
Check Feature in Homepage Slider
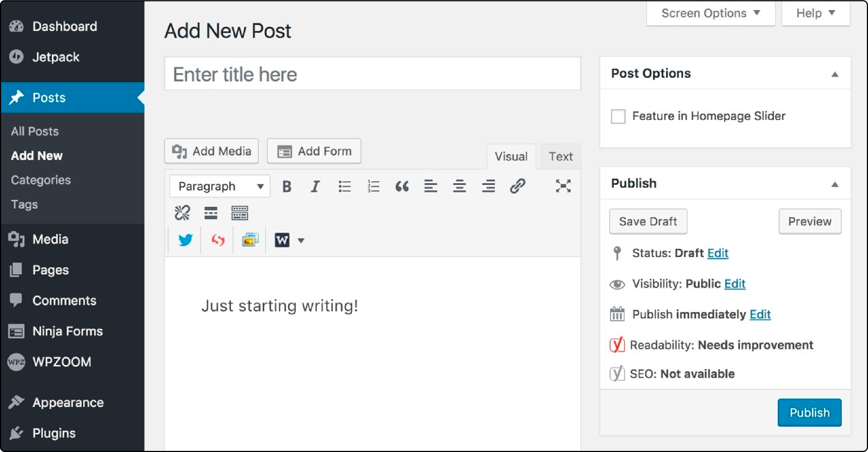[618, 116]
